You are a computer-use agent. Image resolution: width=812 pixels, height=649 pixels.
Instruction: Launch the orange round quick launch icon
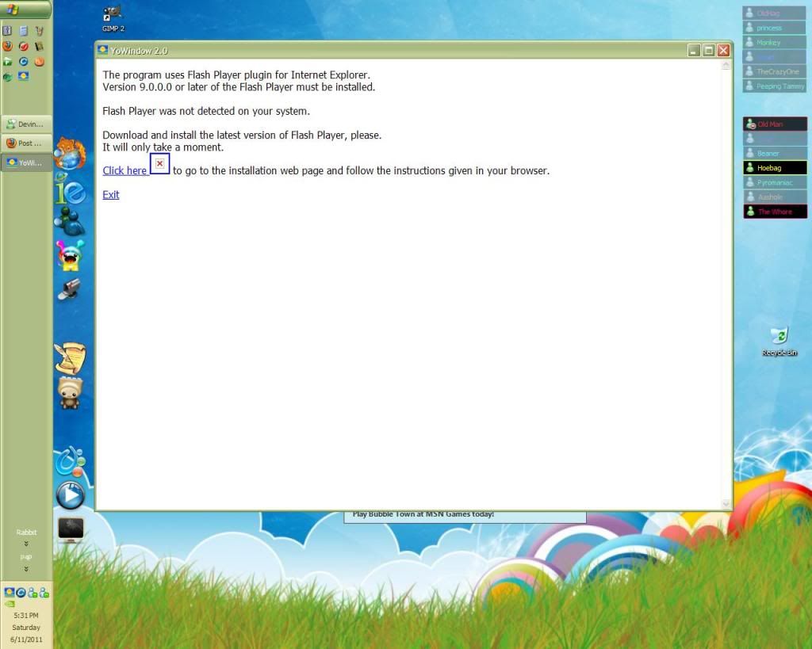coord(40,62)
